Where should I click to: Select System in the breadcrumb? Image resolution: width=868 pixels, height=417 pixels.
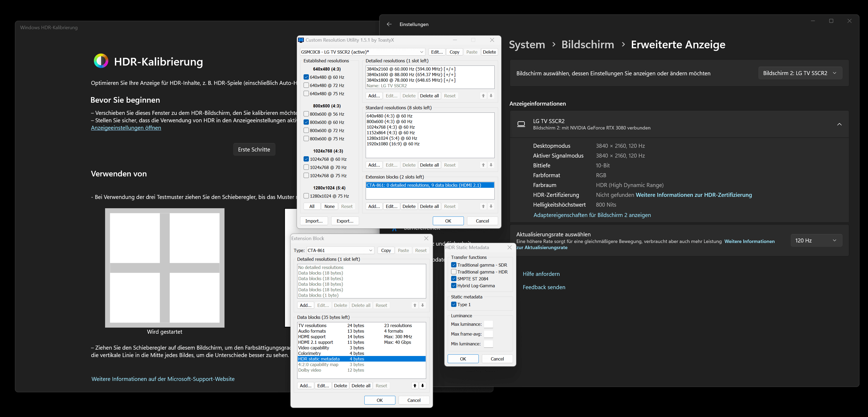pos(527,45)
